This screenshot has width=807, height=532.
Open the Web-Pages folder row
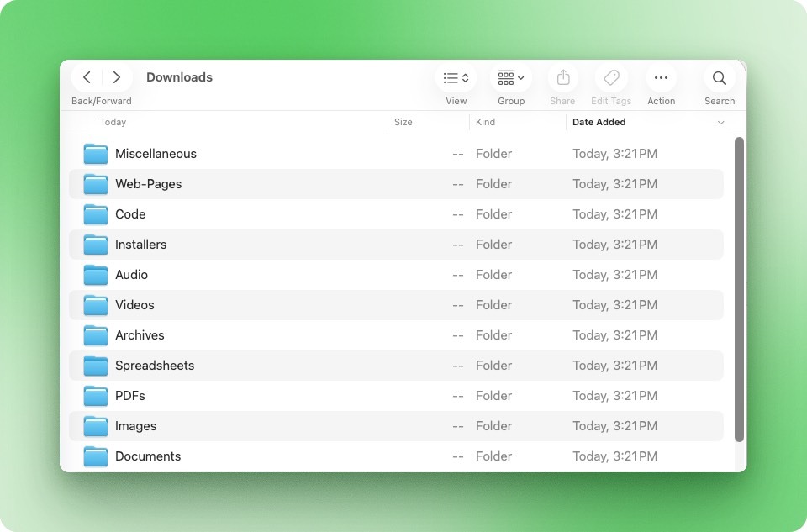tap(149, 183)
